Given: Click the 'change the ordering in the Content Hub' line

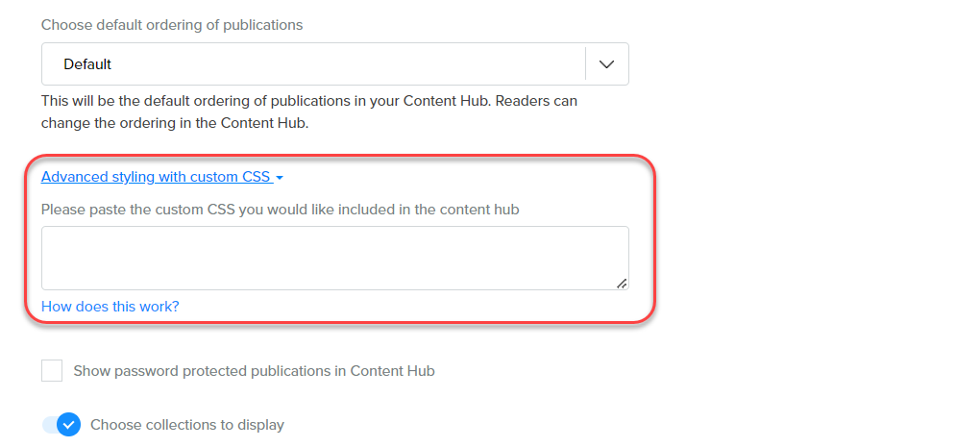Looking at the screenshot, I should click(174, 123).
